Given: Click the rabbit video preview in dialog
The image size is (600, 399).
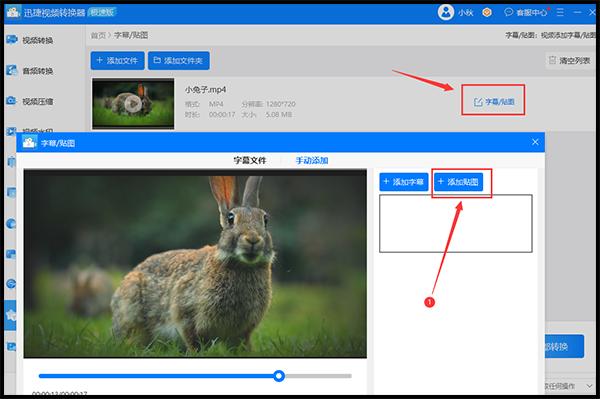Looking at the screenshot, I should [x=195, y=264].
